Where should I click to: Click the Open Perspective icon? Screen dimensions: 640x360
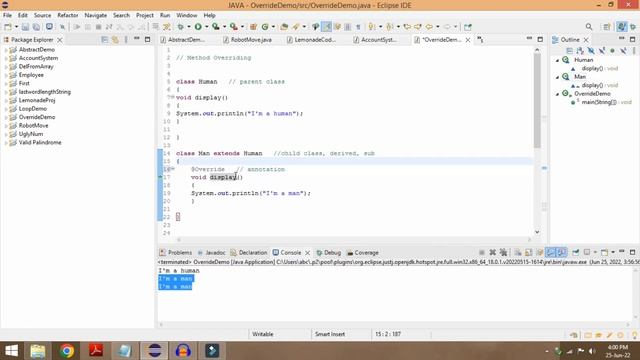click(607, 27)
